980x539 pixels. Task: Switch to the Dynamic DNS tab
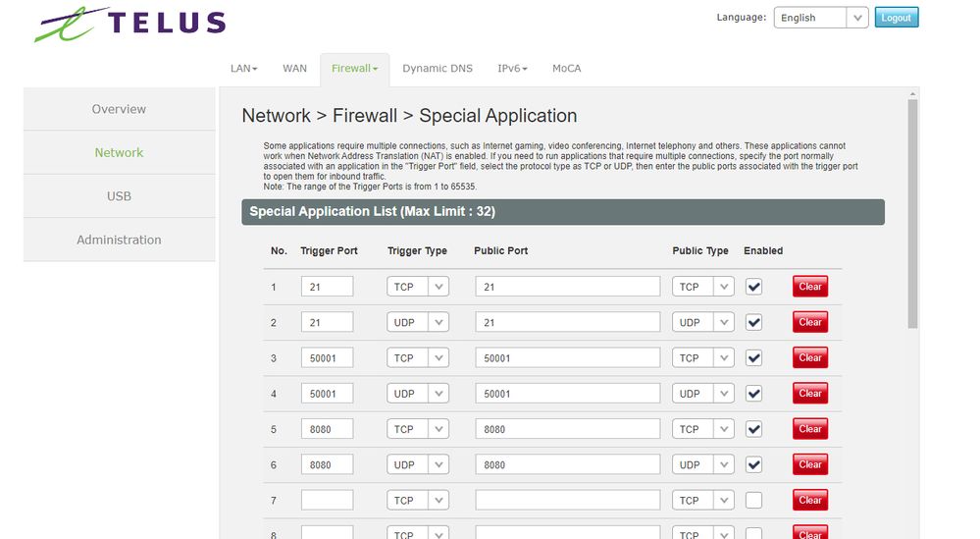437,69
